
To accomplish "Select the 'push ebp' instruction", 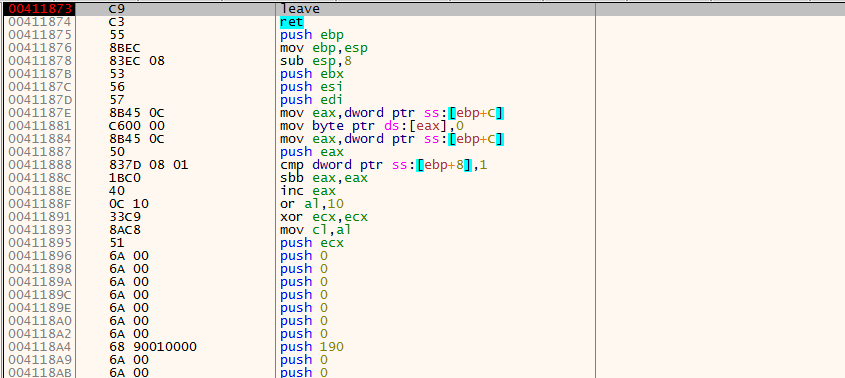I will [x=311, y=35].
